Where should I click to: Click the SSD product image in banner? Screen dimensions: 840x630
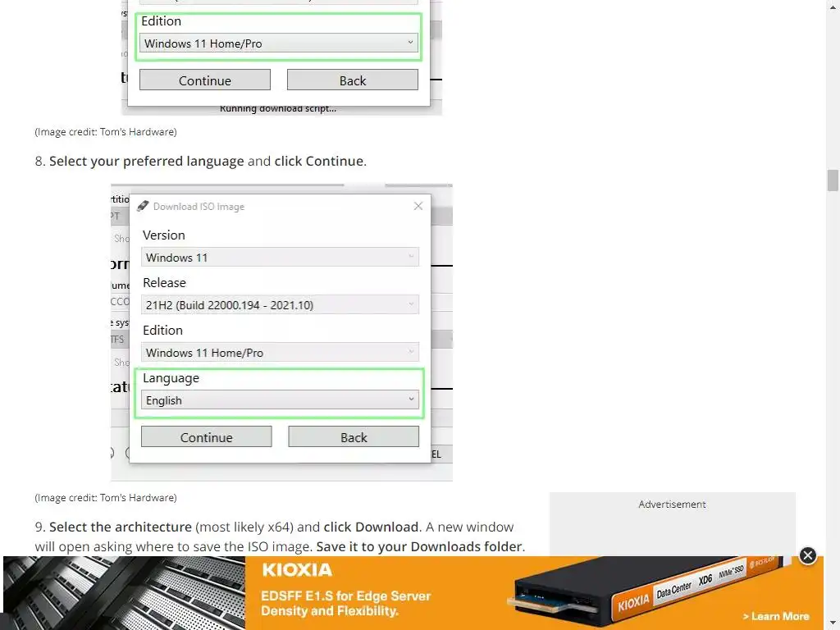tap(648, 591)
